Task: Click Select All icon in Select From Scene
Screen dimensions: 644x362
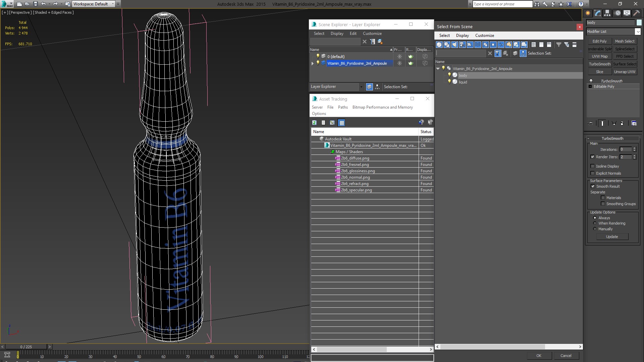Action: point(534,45)
